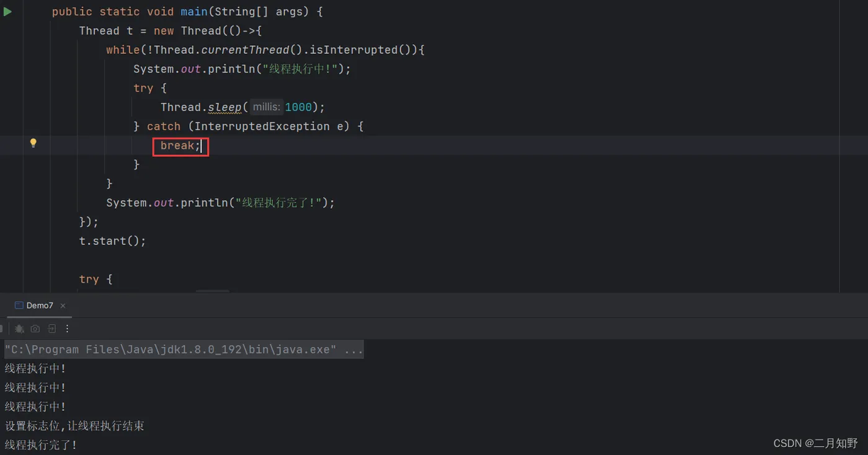Run main method from gutter arrow
The height and width of the screenshot is (455, 868).
click(7, 11)
